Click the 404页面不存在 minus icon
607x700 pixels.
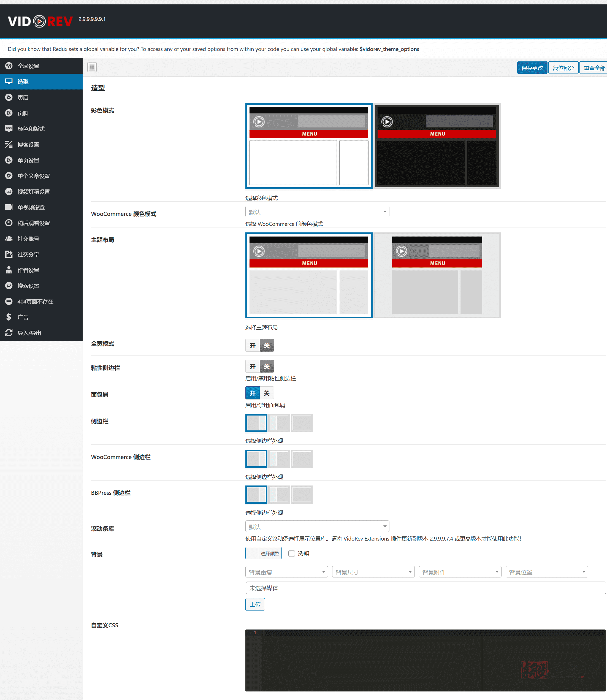(9, 301)
